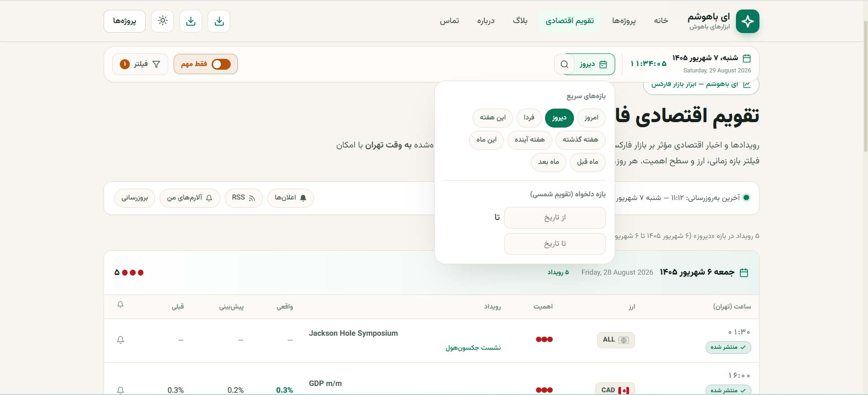Screen dimensions: 868x395
Task: Open the درباره nav item
Action: point(486,21)
